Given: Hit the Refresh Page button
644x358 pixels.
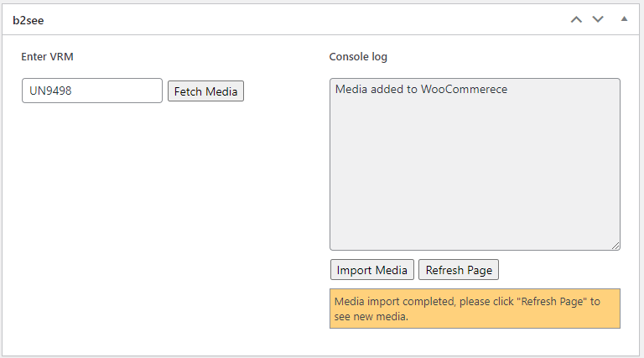Looking at the screenshot, I should click(459, 270).
